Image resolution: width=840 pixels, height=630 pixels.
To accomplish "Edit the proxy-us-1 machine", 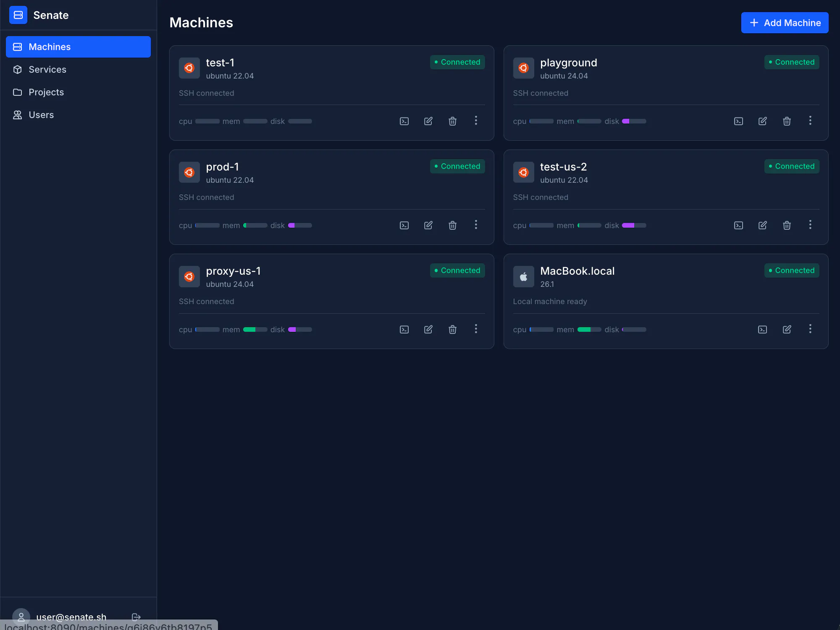I will click(x=428, y=329).
